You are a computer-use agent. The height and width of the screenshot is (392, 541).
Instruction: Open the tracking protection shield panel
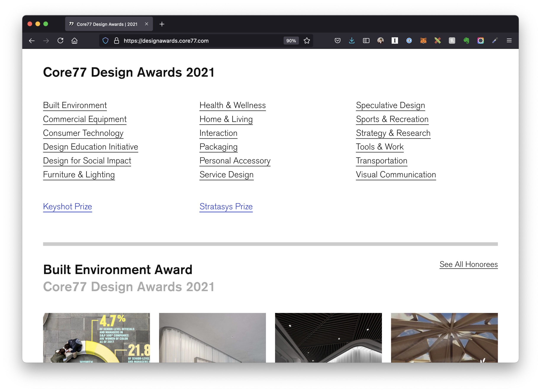tap(105, 41)
